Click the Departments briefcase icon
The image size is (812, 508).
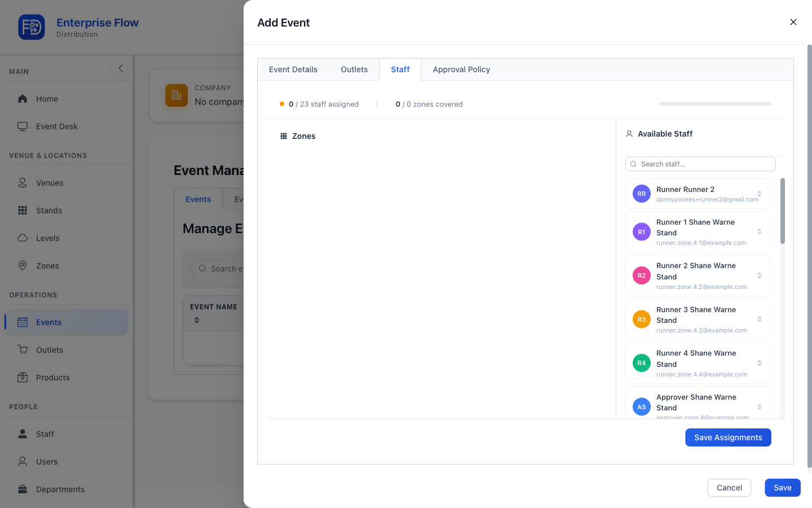tap(23, 489)
